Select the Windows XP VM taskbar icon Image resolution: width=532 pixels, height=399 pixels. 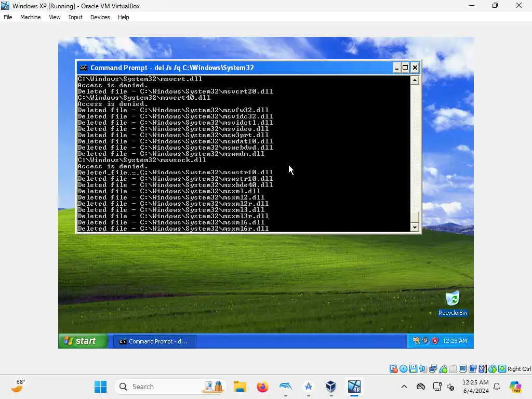[x=354, y=387]
